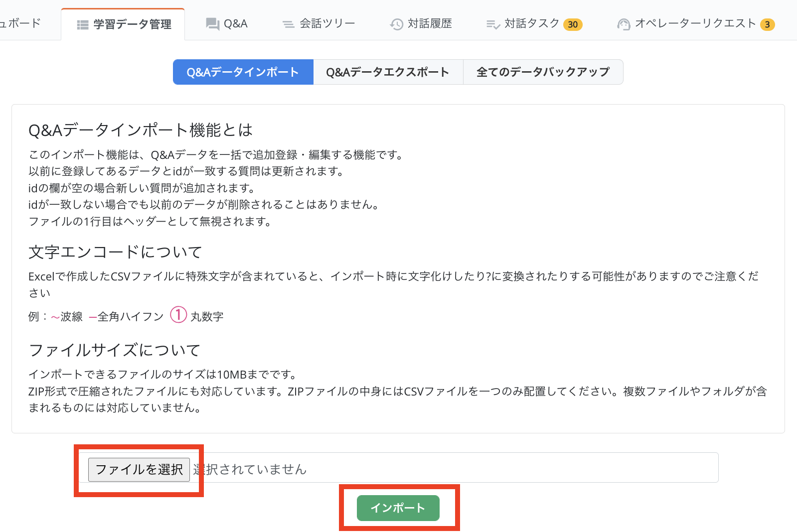Screen dimensions: 797x532
Task: Select the オペレーターリクエスト tab
Action: pos(695,24)
